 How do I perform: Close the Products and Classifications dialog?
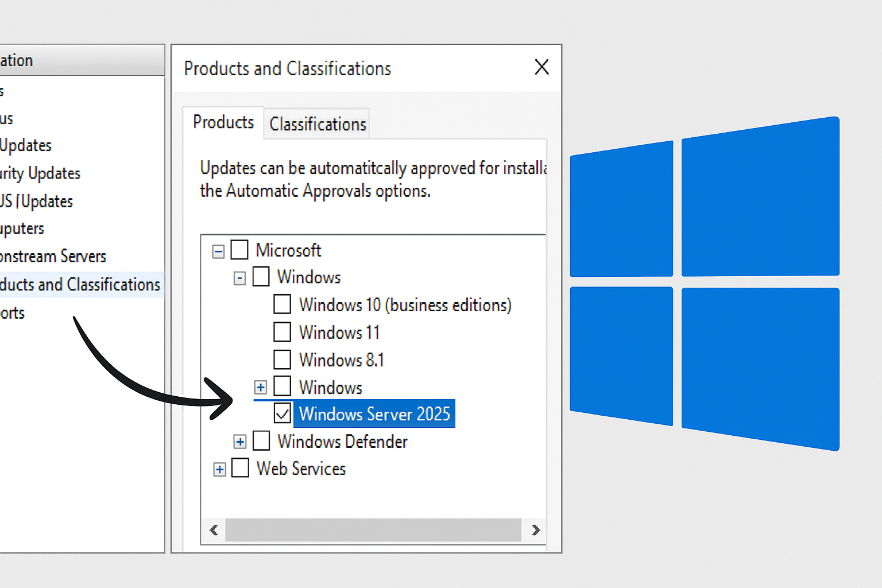point(541,67)
